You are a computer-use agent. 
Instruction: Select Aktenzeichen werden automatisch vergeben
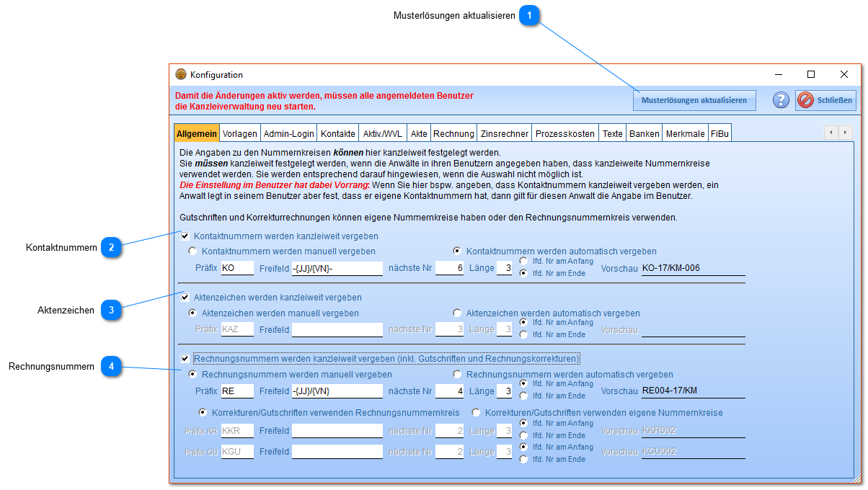pos(457,313)
